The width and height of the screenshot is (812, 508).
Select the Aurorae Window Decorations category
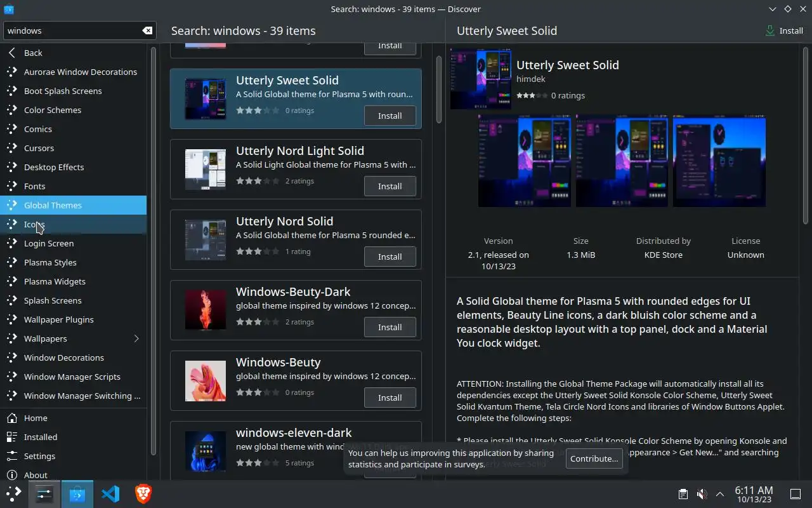(73, 72)
